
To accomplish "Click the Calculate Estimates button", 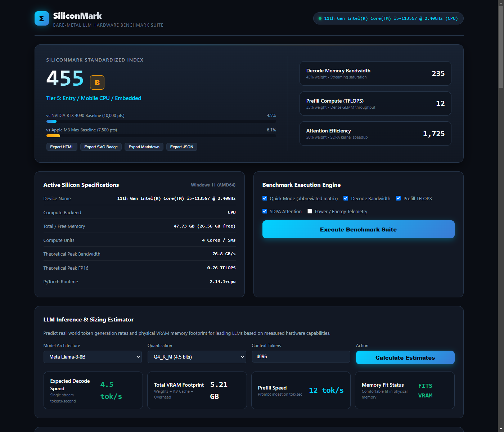I will click(405, 357).
